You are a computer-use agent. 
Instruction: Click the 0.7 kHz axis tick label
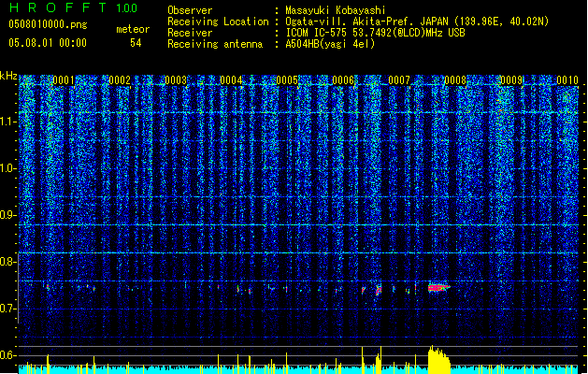(7, 309)
